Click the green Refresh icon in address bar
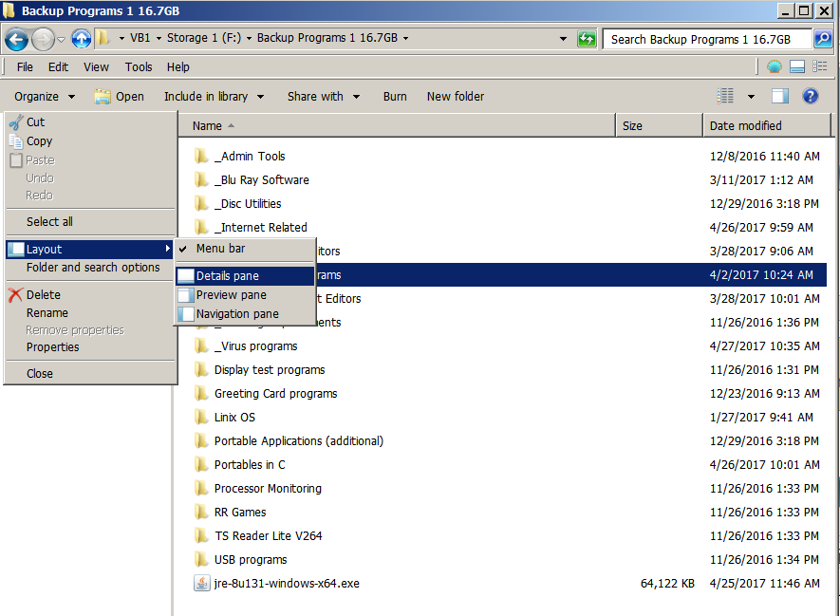The height and width of the screenshot is (616, 840). (x=587, y=39)
